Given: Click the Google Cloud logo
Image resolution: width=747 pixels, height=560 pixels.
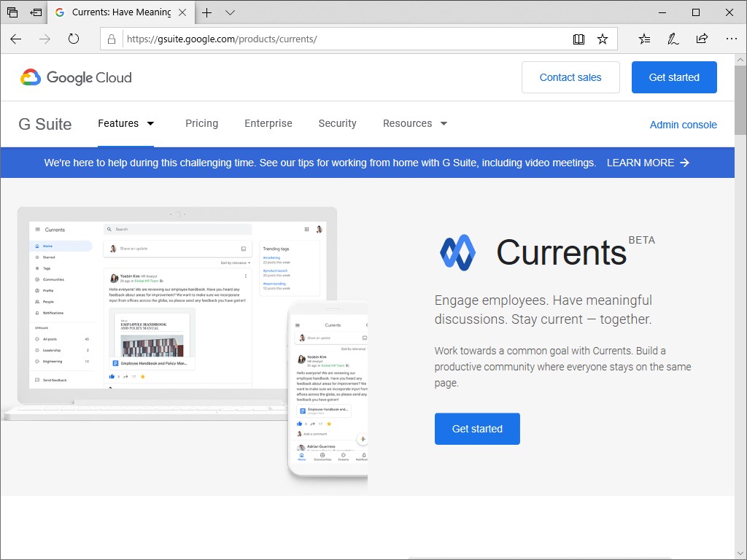Looking at the screenshot, I should point(75,77).
